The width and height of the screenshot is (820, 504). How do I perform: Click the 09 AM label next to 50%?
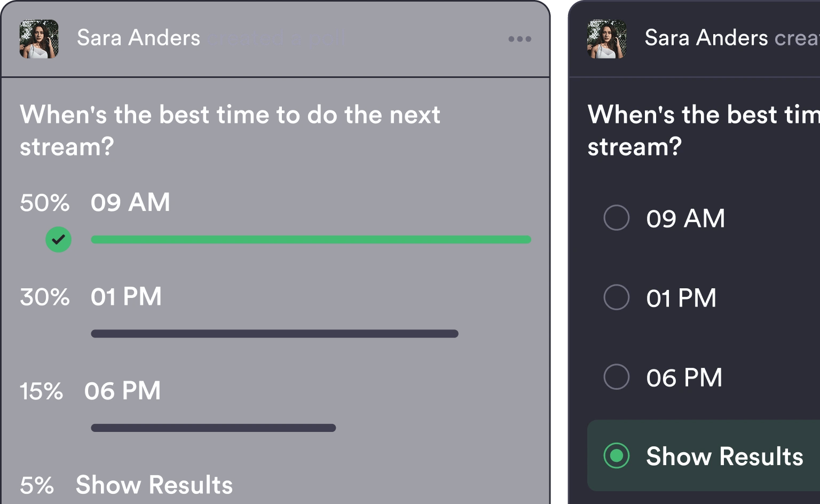click(130, 203)
